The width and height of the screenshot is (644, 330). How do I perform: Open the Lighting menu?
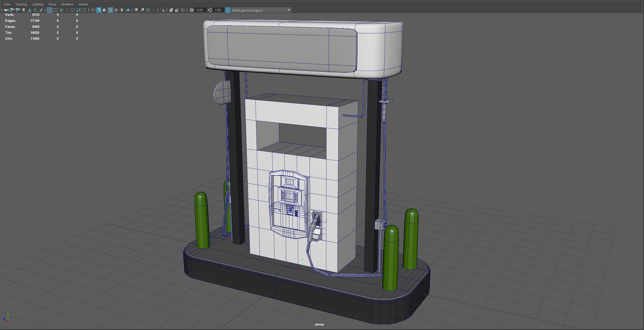pyautogui.click(x=37, y=4)
